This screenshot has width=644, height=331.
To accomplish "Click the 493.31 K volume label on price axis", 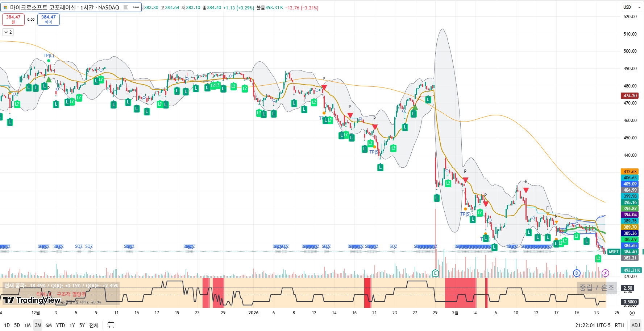I will tap(631, 270).
